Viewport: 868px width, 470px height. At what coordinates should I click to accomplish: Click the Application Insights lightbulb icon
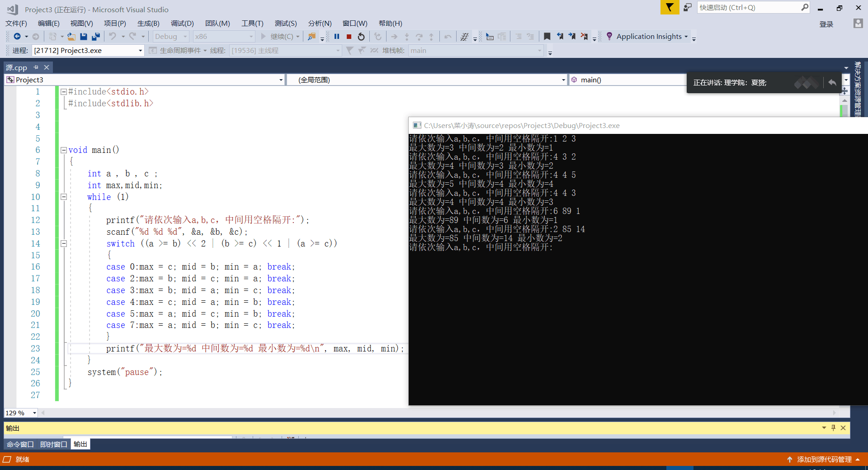click(609, 36)
